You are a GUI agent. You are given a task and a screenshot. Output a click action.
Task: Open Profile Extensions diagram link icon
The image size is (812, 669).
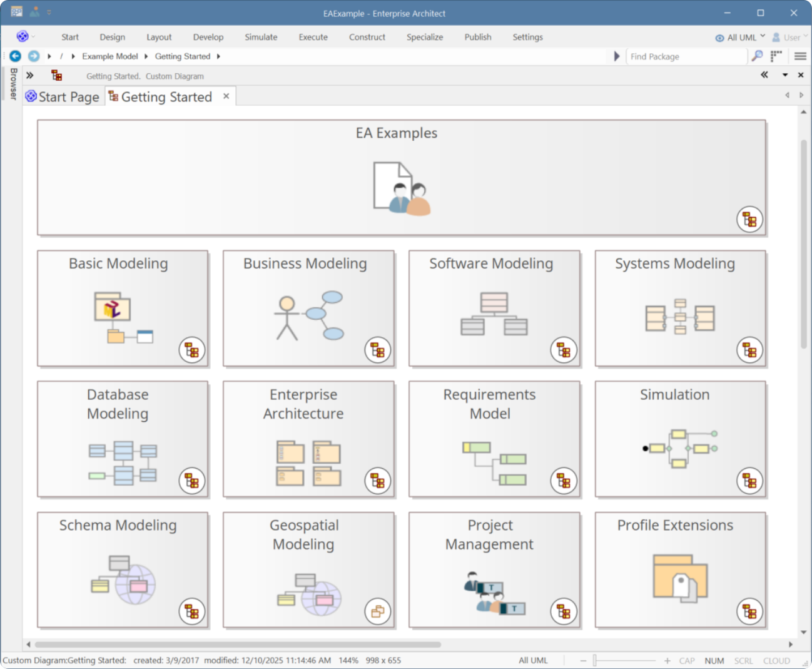point(749,612)
